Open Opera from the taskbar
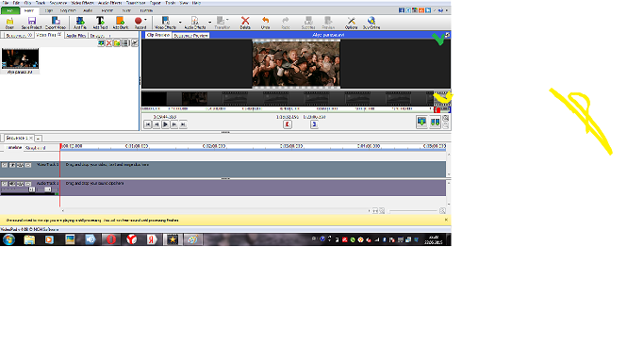The width and height of the screenshot is (644, 362). 111,239
